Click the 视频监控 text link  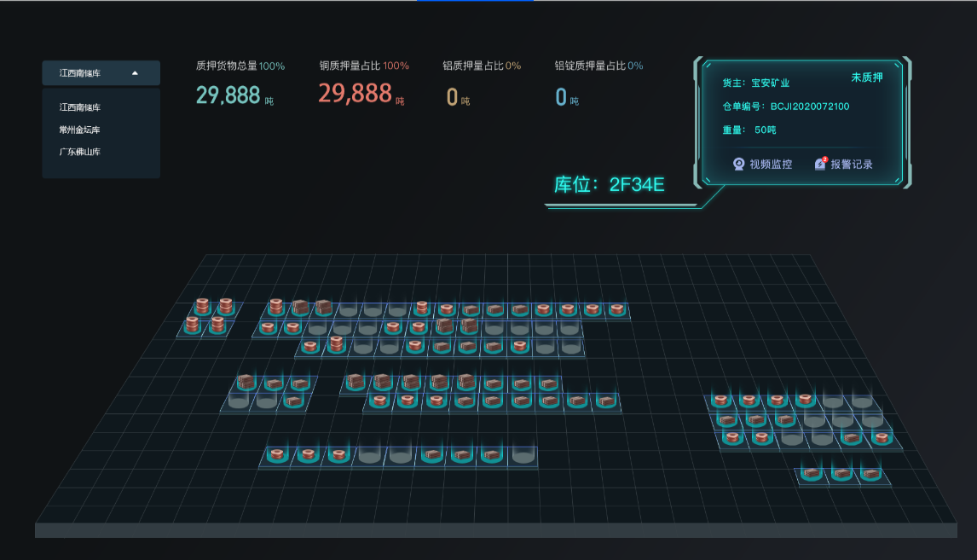point(771,165)
